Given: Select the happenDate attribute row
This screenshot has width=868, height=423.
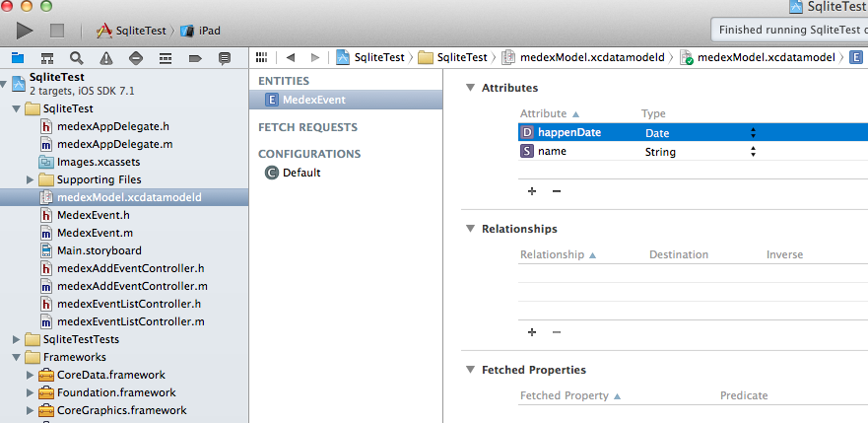Looking at the screenshot, I should coord(693,132).
